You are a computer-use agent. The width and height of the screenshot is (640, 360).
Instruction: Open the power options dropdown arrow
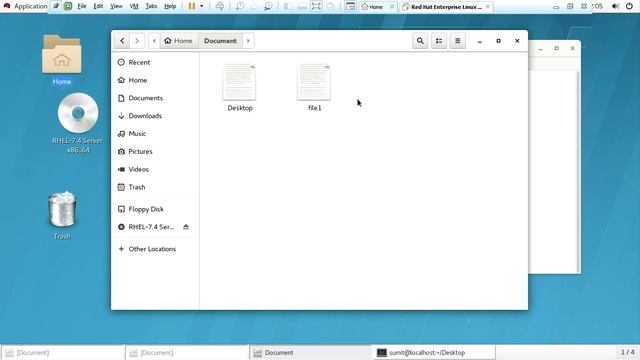point(202,6)
